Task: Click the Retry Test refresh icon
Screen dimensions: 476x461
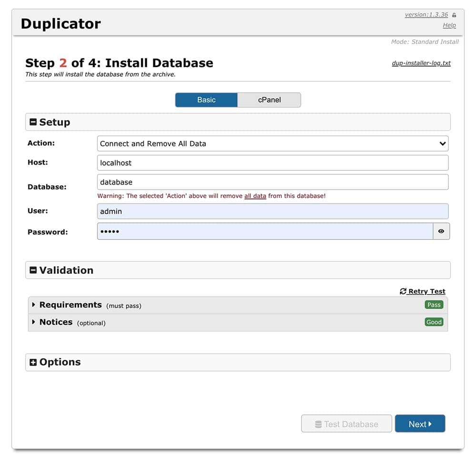Action: coord(403,291)
